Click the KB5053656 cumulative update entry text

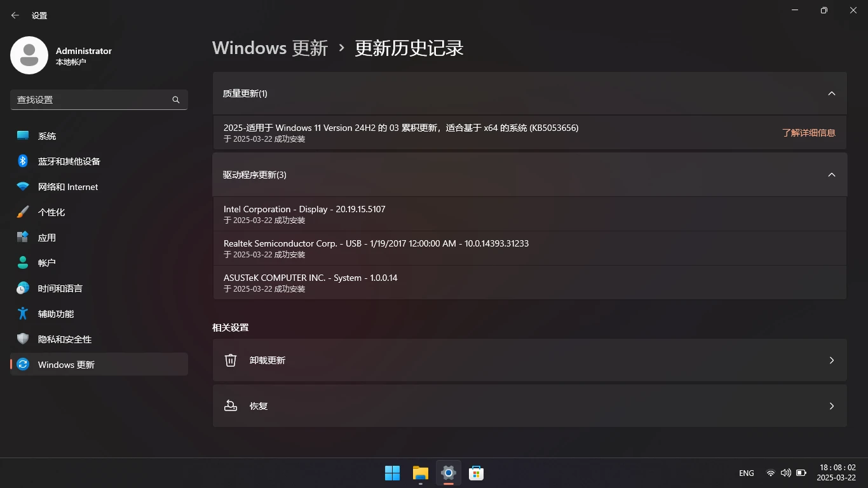(401, 128)
